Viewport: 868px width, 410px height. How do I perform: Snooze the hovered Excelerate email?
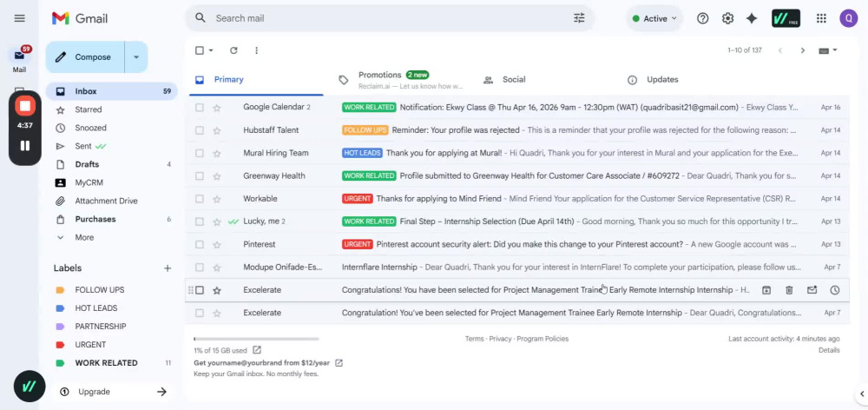click(x=835, y=290)
